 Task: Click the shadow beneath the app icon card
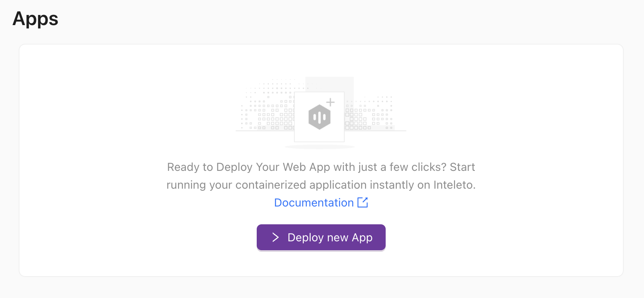tap(320, 147)
